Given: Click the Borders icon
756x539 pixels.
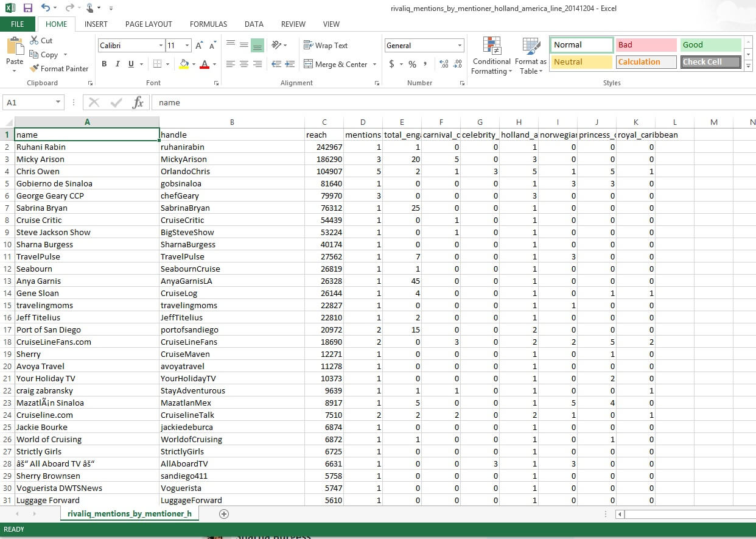Looking at the screenshot, I should tap(157, 64).
